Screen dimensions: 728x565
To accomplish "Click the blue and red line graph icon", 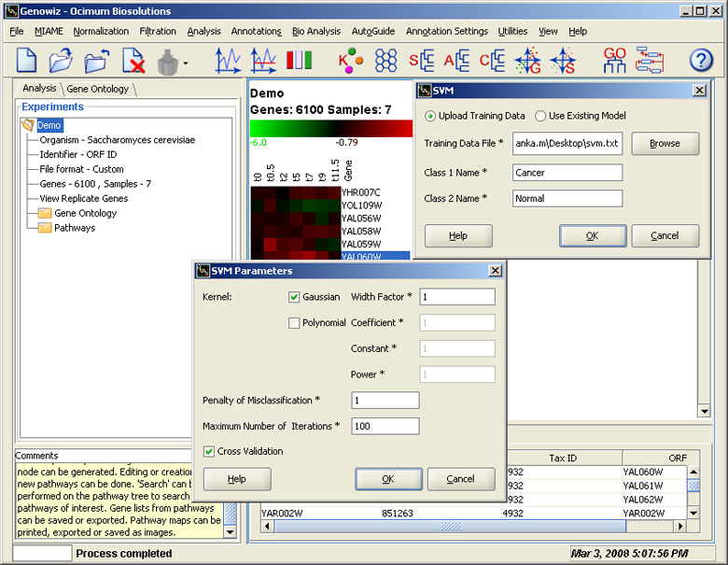I will (x=263, y=61).
